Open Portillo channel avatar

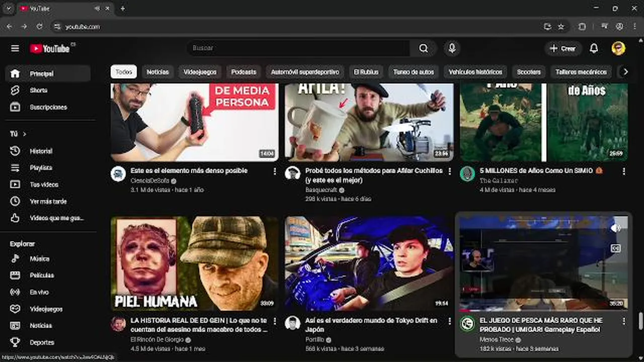[x=292, y=323]
